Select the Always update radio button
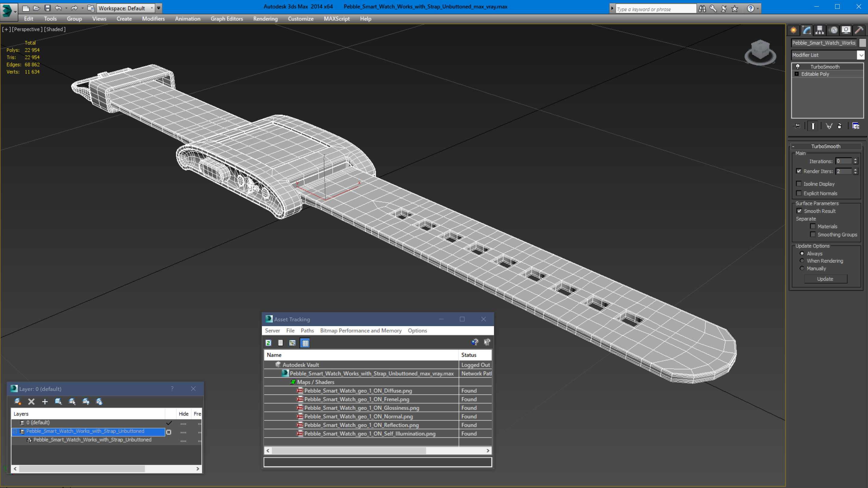868x488 pixels. (802, 253)
